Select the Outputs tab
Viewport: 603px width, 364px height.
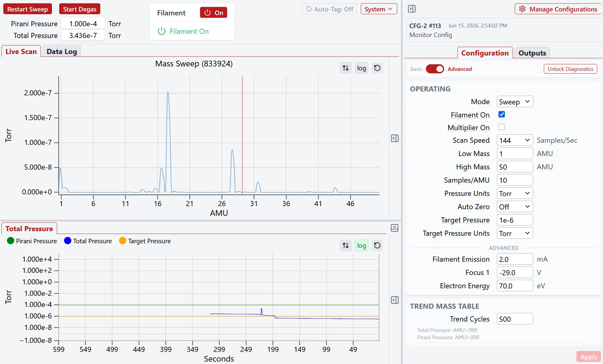(532, 53)
